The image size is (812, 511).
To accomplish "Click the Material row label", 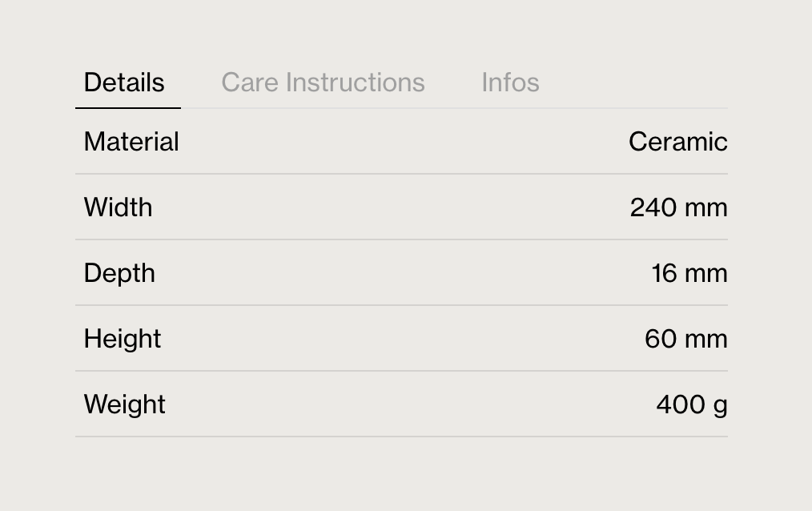I will (131, 142).
